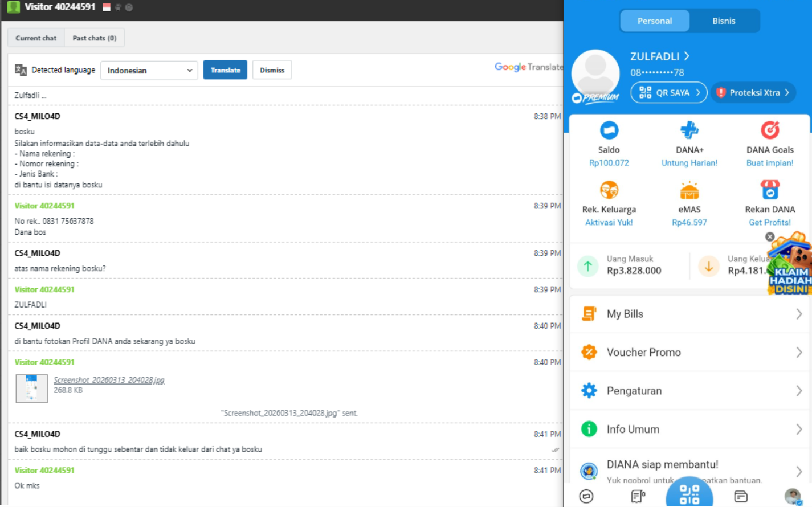Click the Translate button
The width and height of the screenshot is (812, 507).
[x=225, y=70]
